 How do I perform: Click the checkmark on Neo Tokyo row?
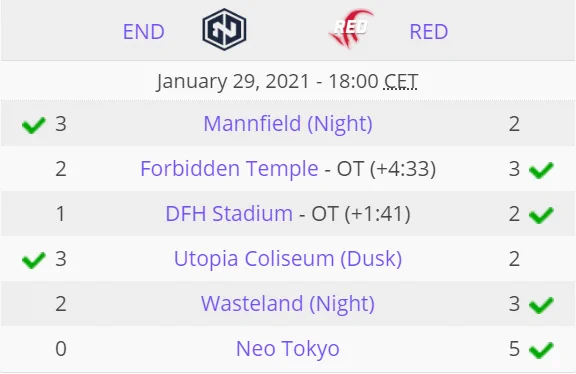click(541, 350)
